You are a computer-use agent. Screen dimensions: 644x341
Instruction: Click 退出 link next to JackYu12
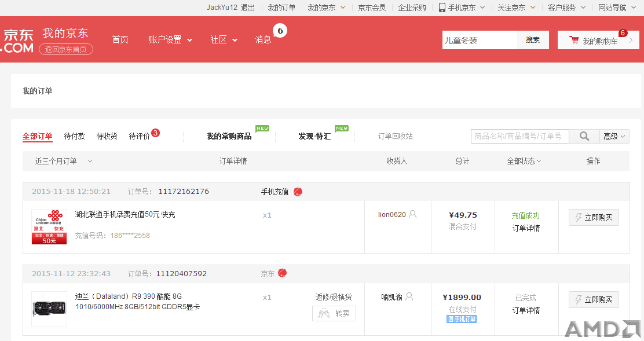click(x=248, y=8)
